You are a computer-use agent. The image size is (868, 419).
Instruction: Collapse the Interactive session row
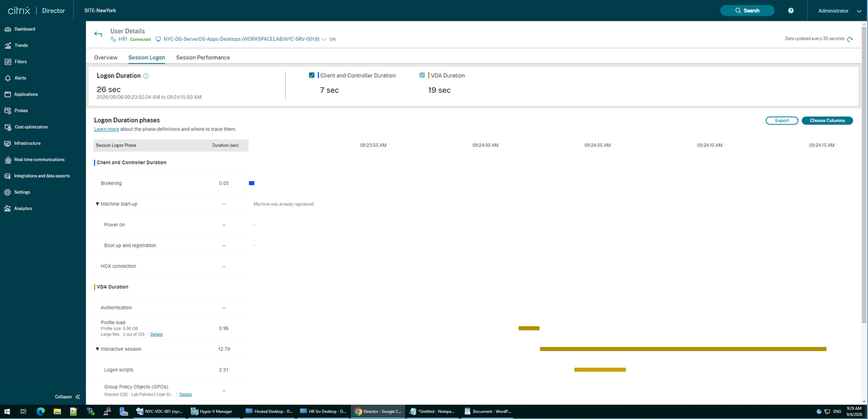[97, 349]
